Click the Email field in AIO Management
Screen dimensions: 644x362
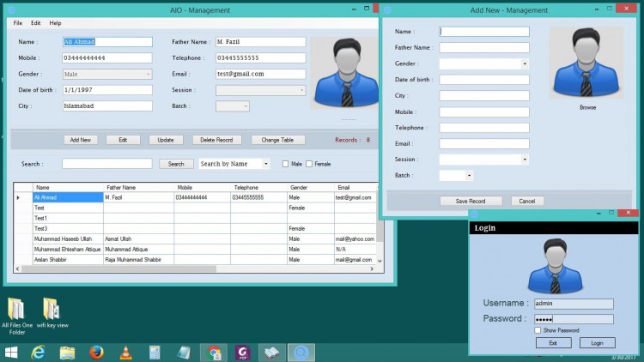coord(261,74)
